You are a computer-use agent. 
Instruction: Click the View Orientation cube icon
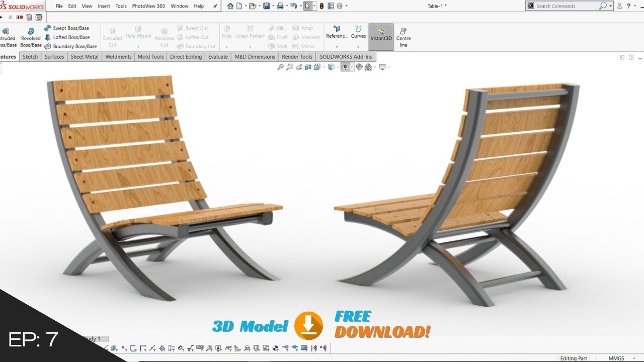pos(317,67)
